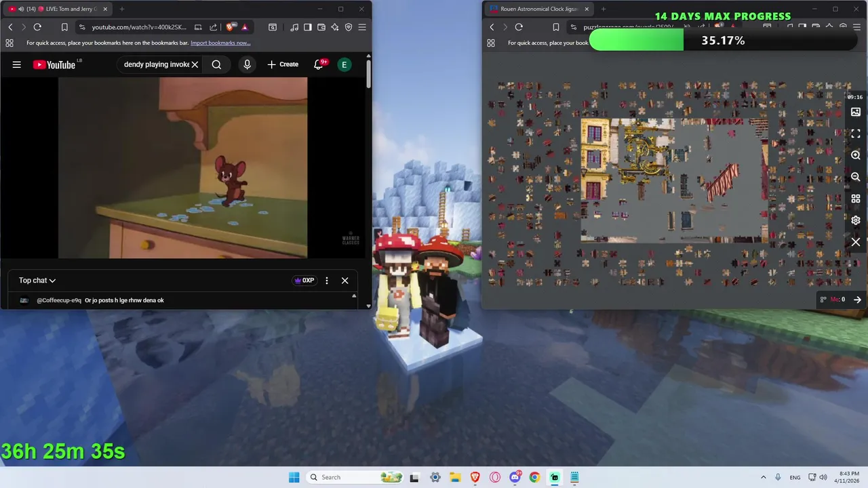Click the YouTube logo
868x488 pixels.
[54, 64]
